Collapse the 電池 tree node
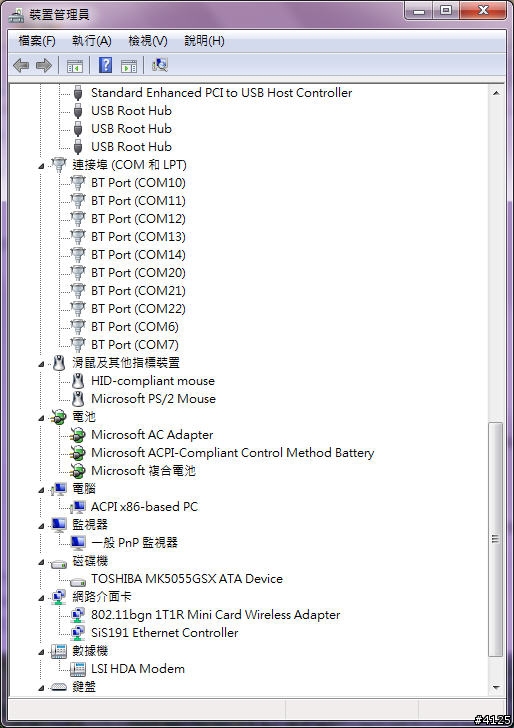514x728 pixels. click(41, 418)
